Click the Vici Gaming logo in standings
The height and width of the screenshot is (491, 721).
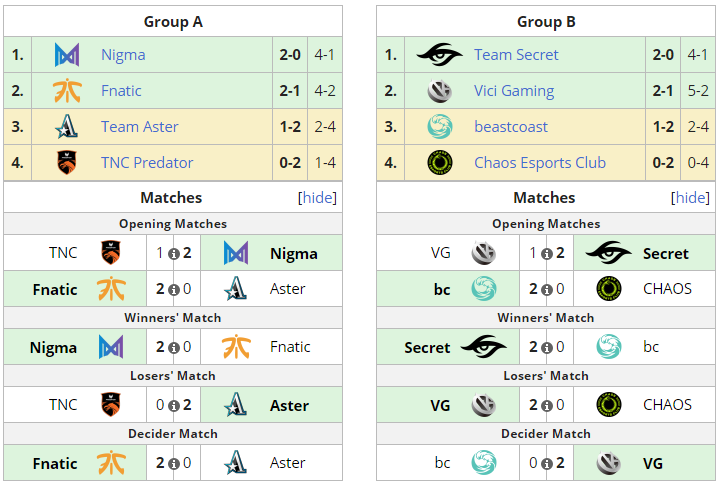coord(439,91)
